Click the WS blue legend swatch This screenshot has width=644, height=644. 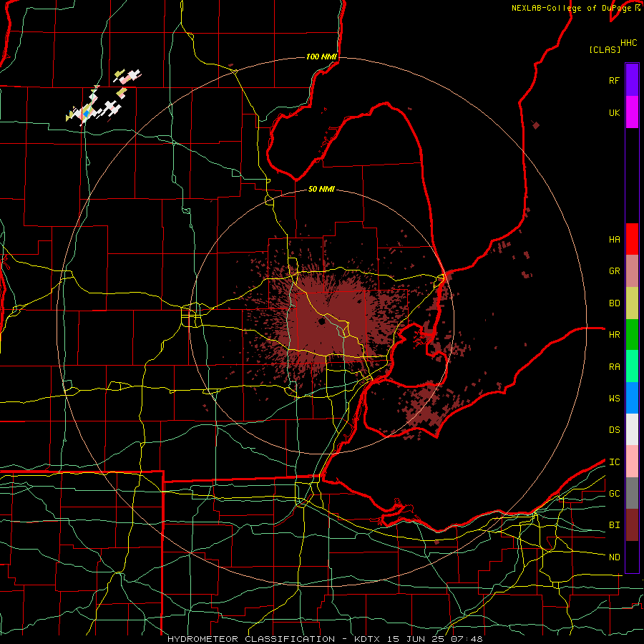(x=632, y=398)
